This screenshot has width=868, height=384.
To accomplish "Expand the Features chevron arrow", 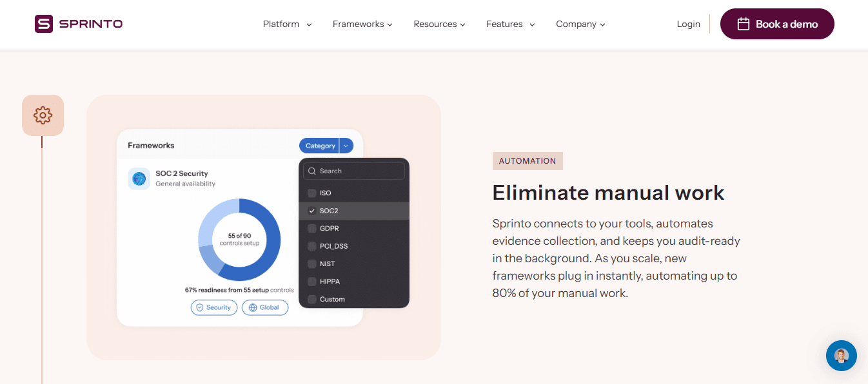I will click(533, 24).
